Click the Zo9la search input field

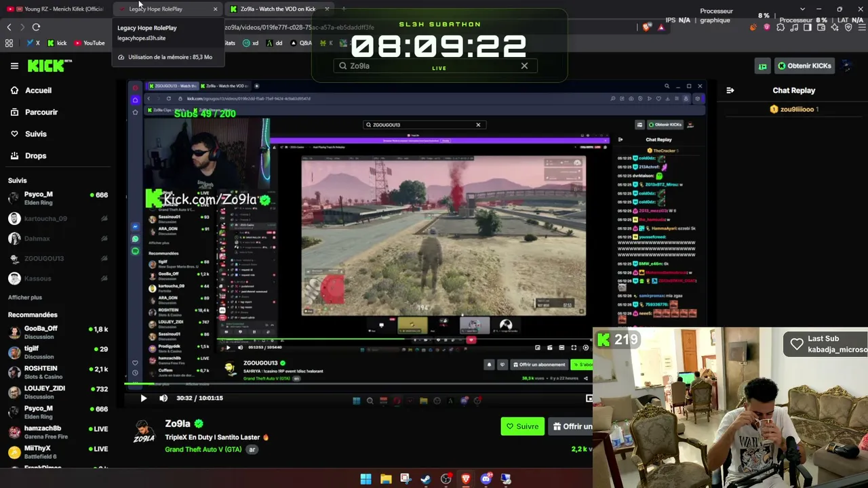coord(435,66)
